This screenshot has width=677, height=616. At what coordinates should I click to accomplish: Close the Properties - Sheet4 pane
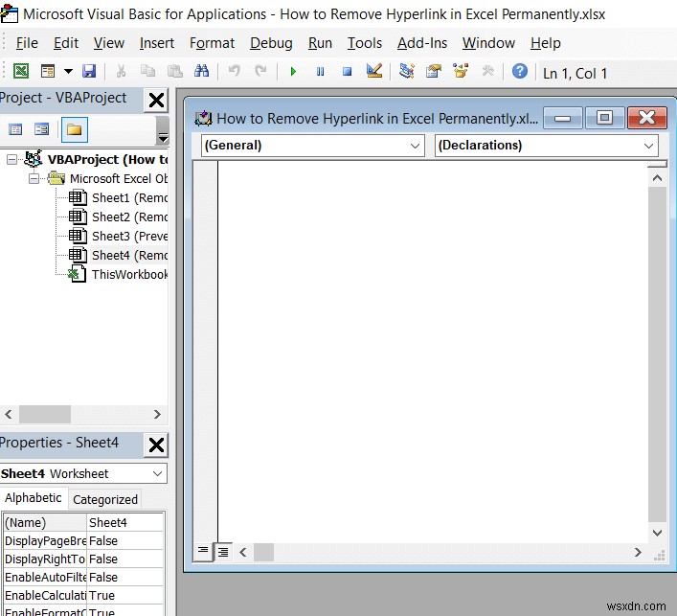(x=156, y=445)
